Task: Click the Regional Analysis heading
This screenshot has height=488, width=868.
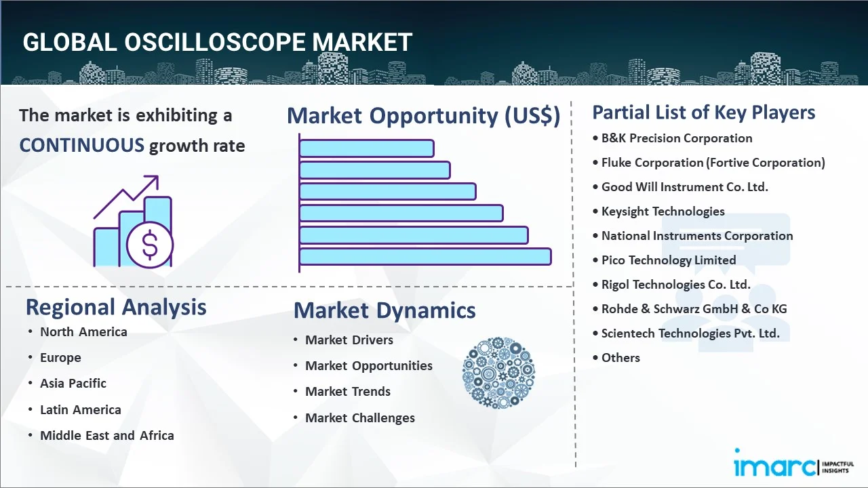Action: [x=116, y=307]
